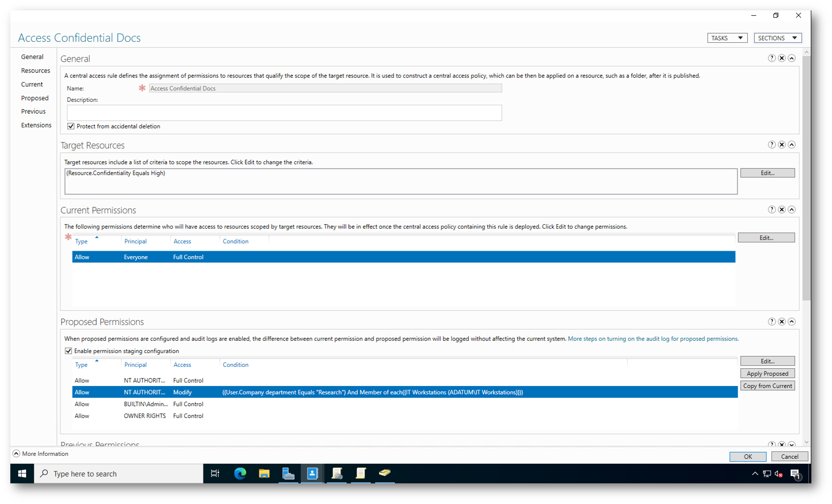This screenshot has height=504, width=832.
Task: Sort Current Permissions by the Condition column
Action: pyautogui.click(x=236, y=241)
